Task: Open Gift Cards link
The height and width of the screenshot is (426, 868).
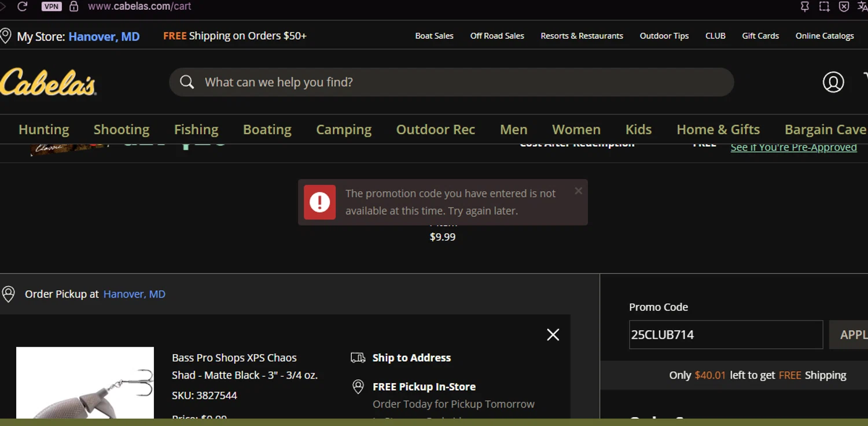Action: (760, 36)
